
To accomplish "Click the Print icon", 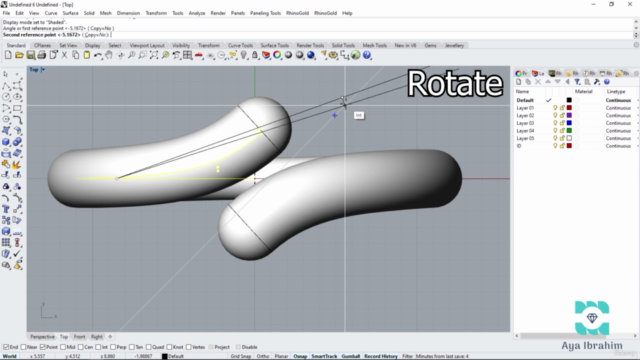I will pos(42,55).
